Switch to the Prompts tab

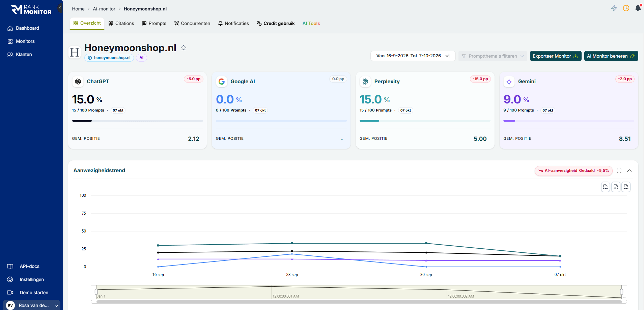point(154,24)
